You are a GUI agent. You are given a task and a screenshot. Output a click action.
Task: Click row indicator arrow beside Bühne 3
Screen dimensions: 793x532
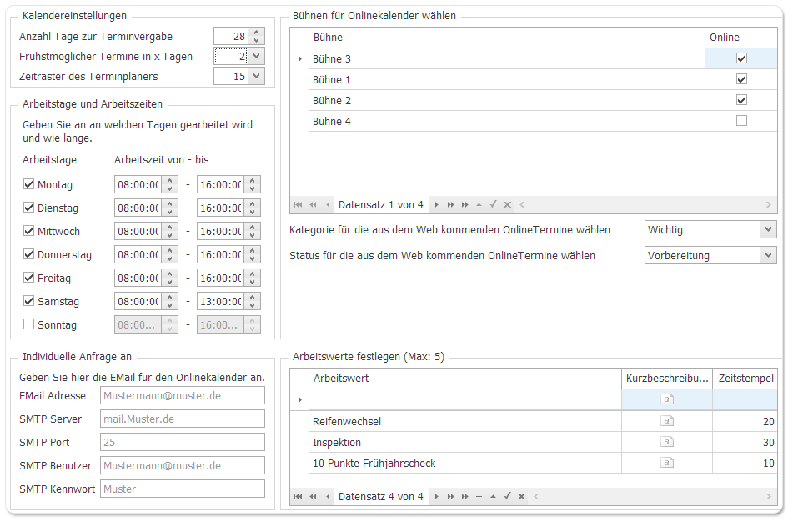point(300,58)
